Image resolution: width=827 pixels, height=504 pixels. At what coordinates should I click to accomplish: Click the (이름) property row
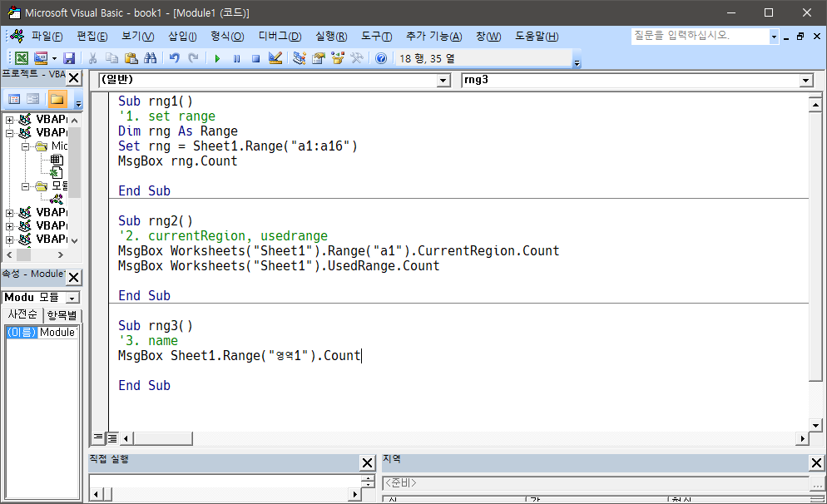click(42, 332)
